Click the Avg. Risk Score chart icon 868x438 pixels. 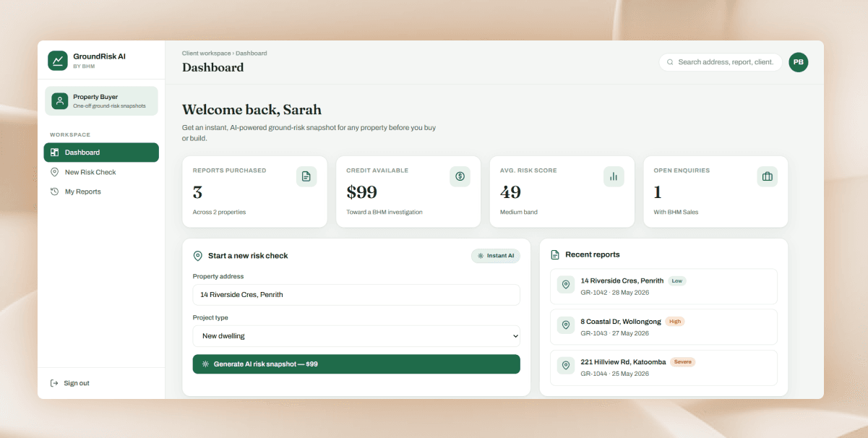coord(614,176)
